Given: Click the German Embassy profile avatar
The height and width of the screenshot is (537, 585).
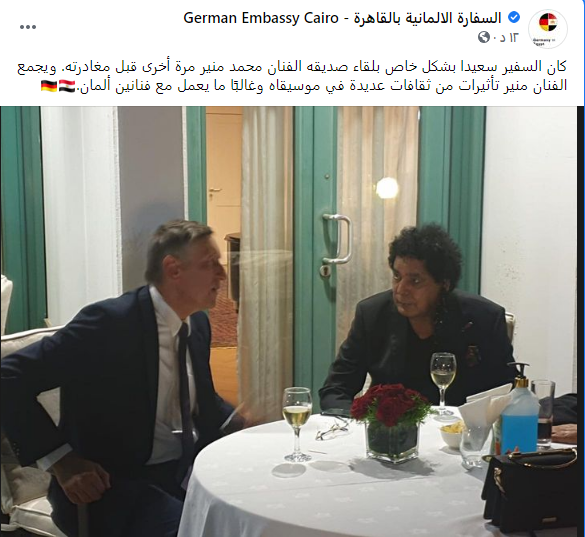Looking at the screenshot, I should [x=548, y=29].
